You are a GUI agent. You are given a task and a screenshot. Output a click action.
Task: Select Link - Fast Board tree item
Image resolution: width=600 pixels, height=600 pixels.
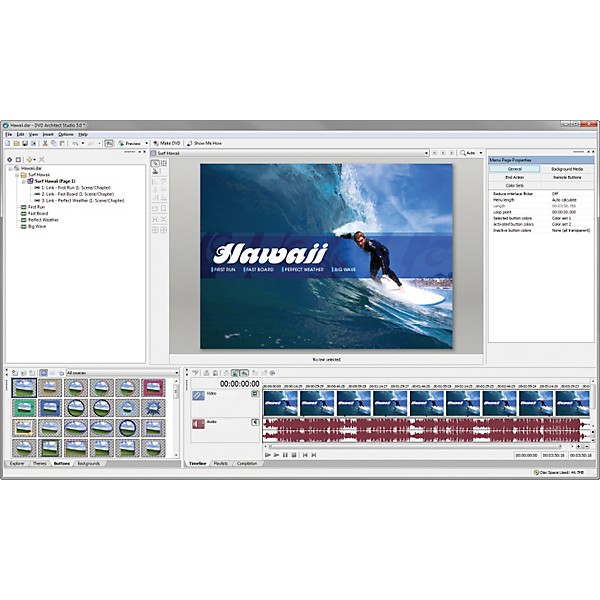coord(77,194)
